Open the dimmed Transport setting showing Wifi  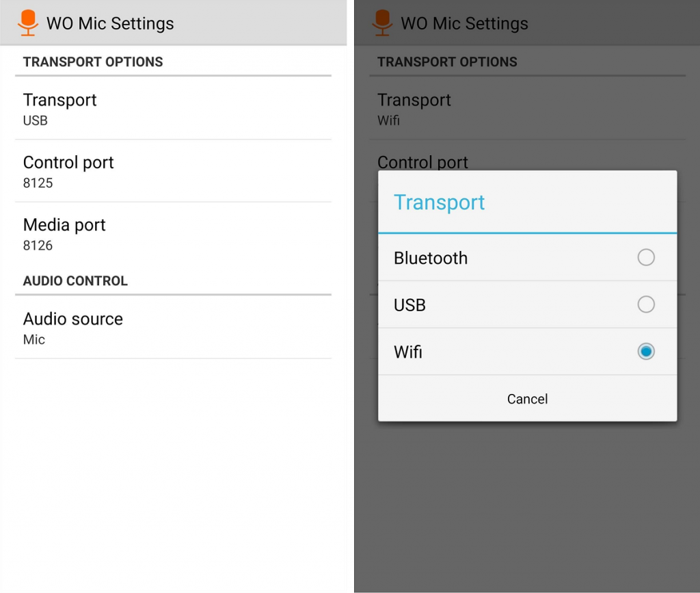[x=527, y=109]
